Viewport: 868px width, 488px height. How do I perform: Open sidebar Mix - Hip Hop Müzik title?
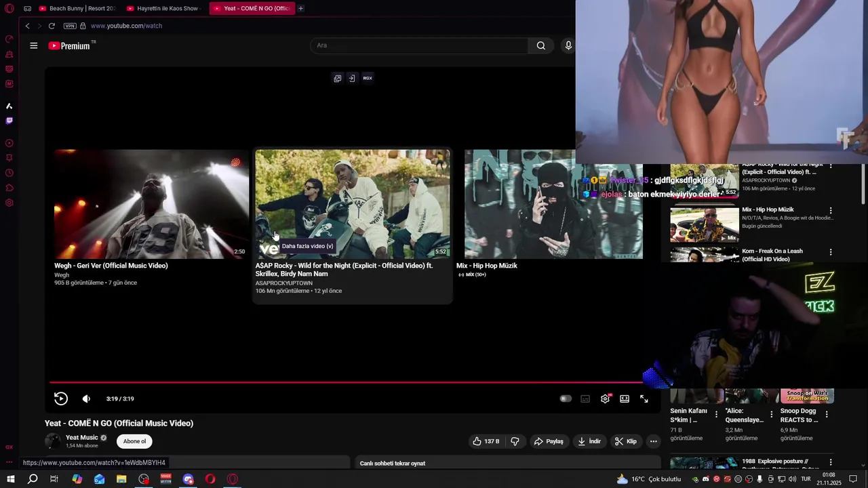coord(768,209)
